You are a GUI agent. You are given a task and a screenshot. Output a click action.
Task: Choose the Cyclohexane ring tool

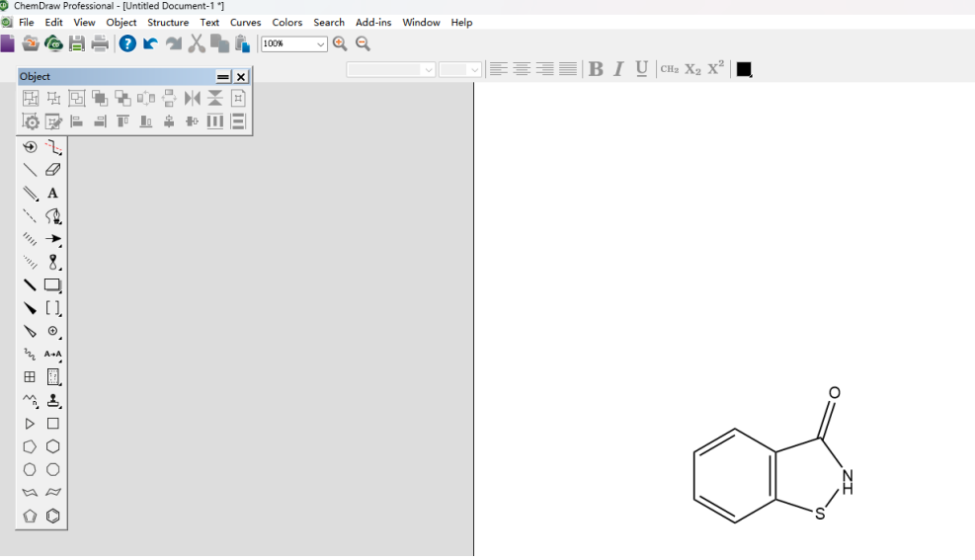(x=53, y=446)
